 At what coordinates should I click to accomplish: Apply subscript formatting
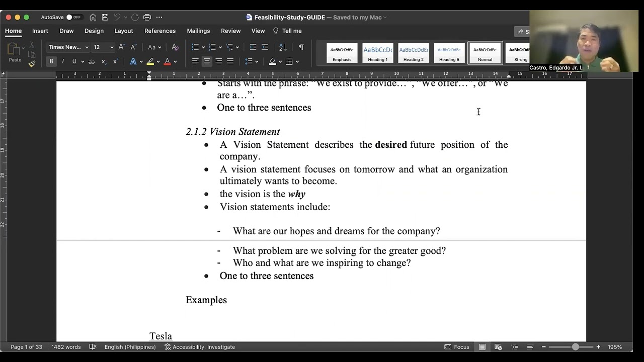pos(104,61)
